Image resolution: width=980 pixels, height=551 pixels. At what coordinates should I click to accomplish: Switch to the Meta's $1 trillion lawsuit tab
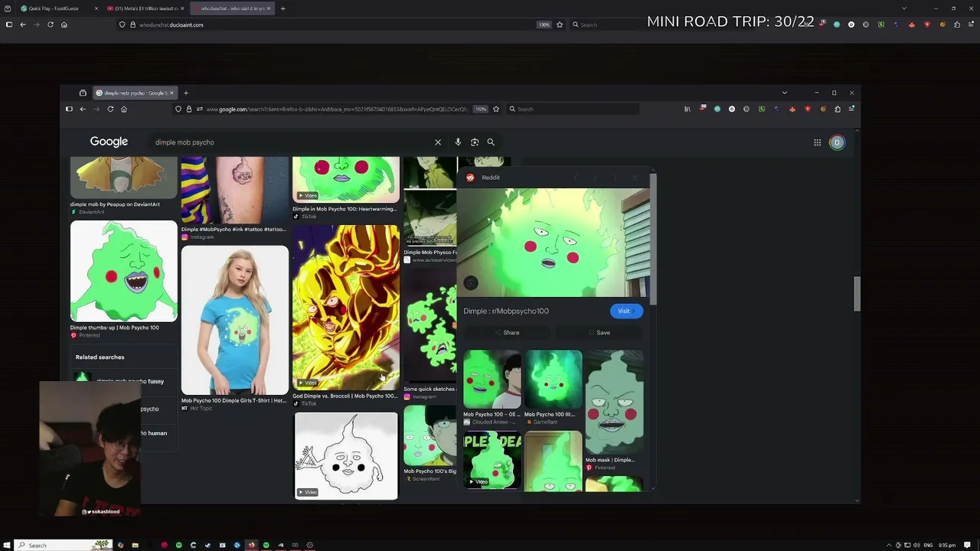144,8
